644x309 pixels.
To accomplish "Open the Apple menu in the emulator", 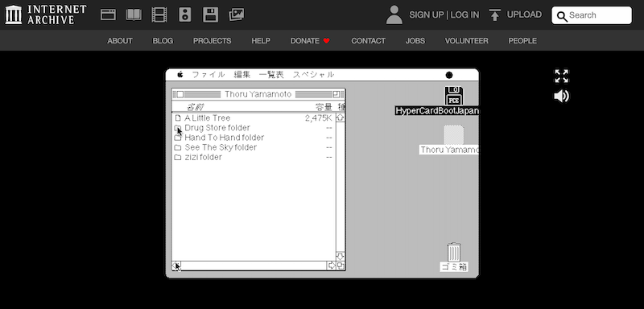I will click(180, 75).
